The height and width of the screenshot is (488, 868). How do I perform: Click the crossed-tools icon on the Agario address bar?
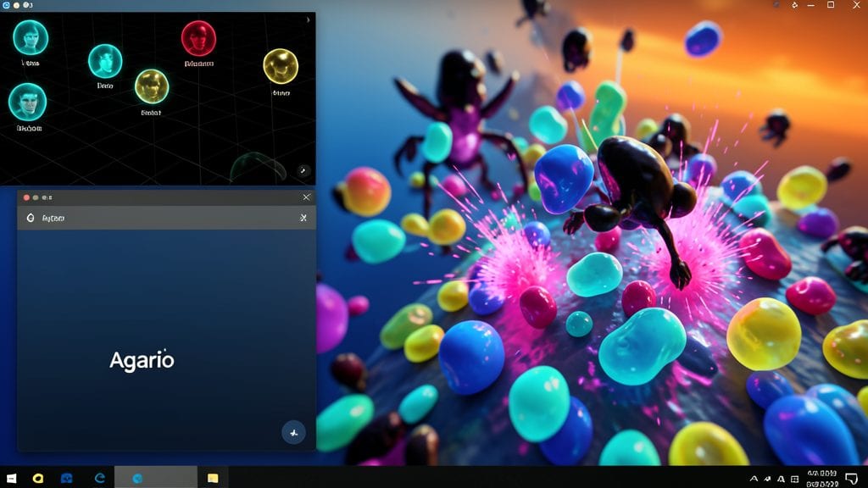pos(303,218)
